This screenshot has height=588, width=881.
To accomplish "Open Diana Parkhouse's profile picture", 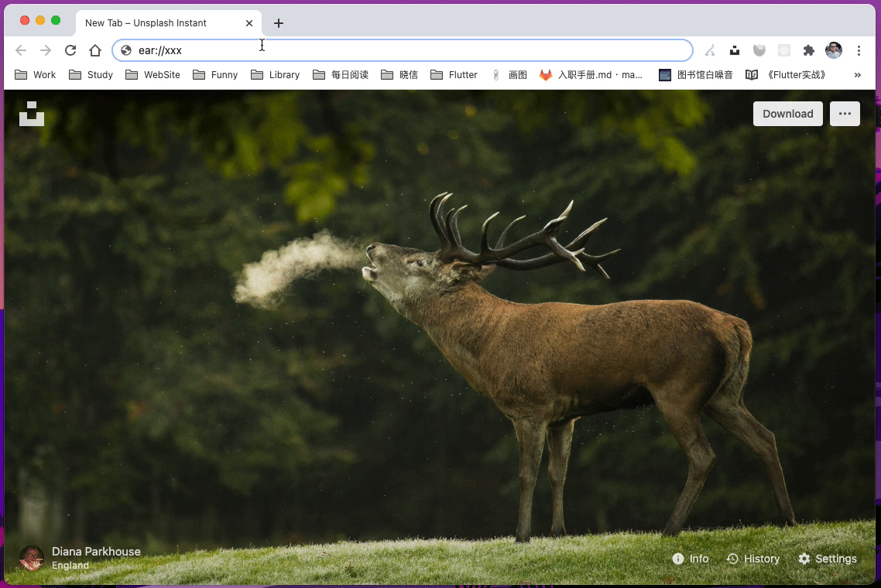I will point(32,559).
